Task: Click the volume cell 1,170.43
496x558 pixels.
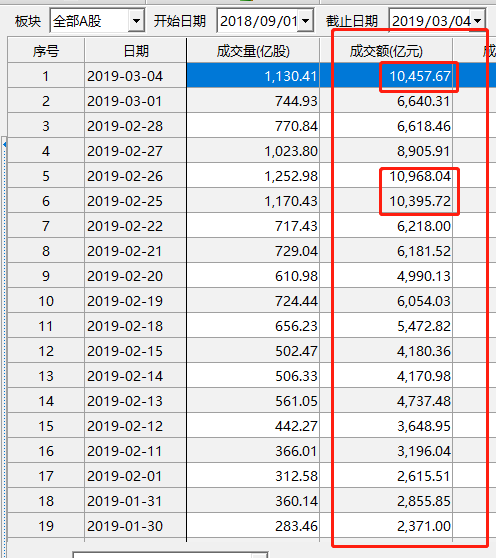Action: coord(253,201)
